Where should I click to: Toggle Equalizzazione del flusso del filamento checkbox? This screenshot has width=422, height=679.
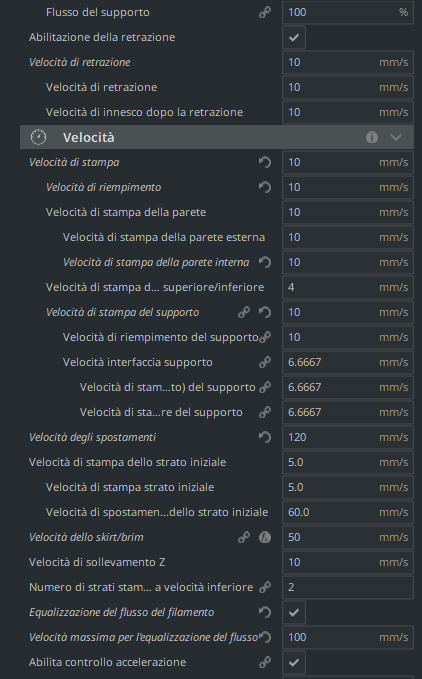coord(294,612)
